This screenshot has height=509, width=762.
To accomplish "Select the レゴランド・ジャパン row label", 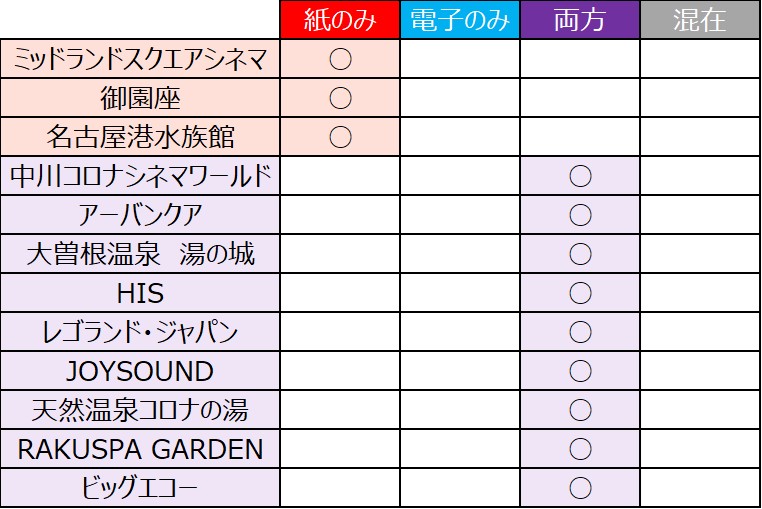I will click(141, 332).
